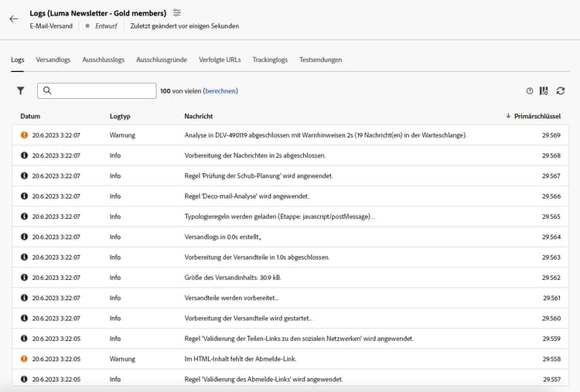Viewport: 580px width, 392px height.
Task: Click info icon of row 29.568
Action: pyautogui.click(x=24, y=155)
